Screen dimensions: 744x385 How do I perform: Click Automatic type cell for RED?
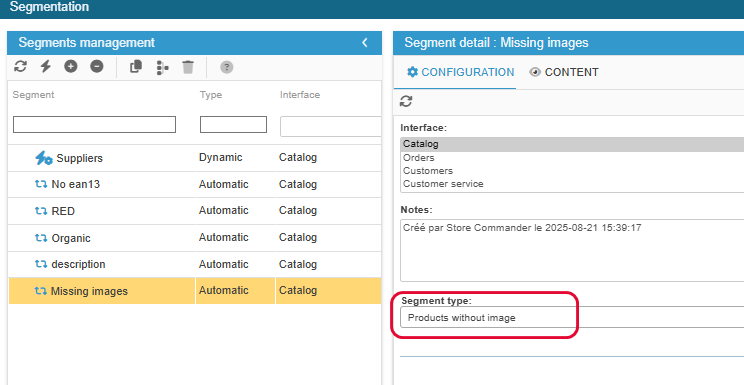pyautogui.click(x=235, y=210)
